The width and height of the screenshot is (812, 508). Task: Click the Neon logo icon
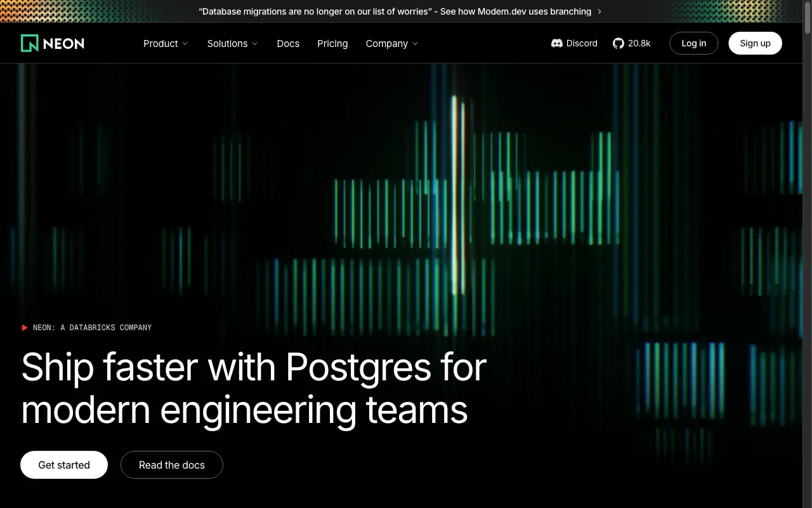coord(30,43)
